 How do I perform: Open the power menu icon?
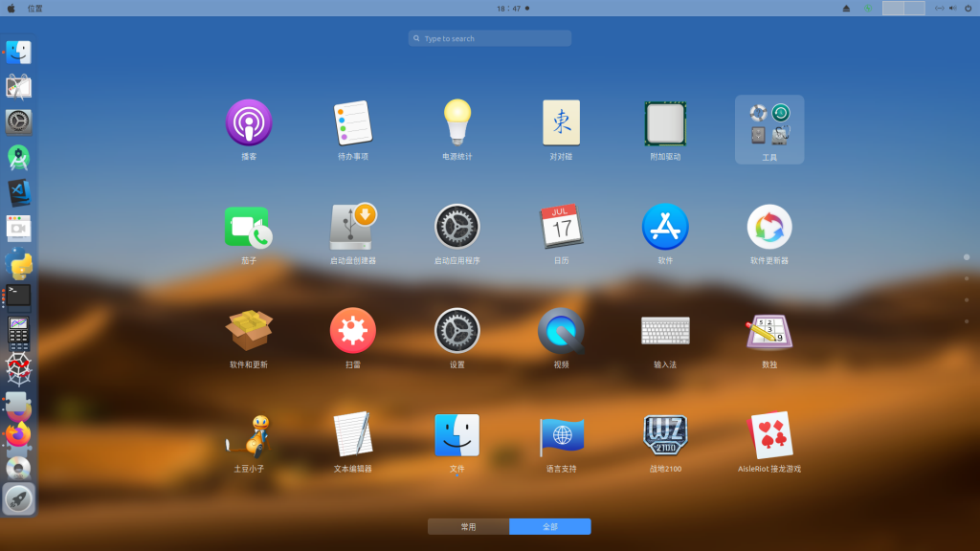pos(969,8)
